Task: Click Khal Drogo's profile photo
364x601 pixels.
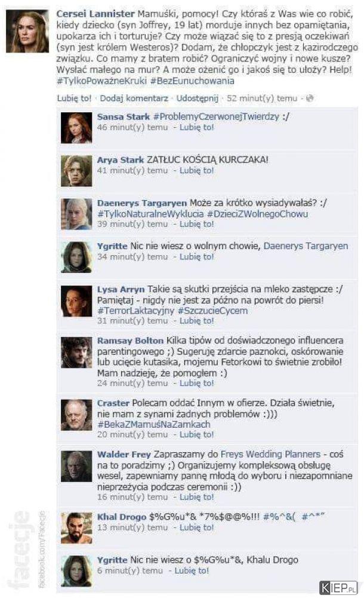Action: tap(76, 528)
